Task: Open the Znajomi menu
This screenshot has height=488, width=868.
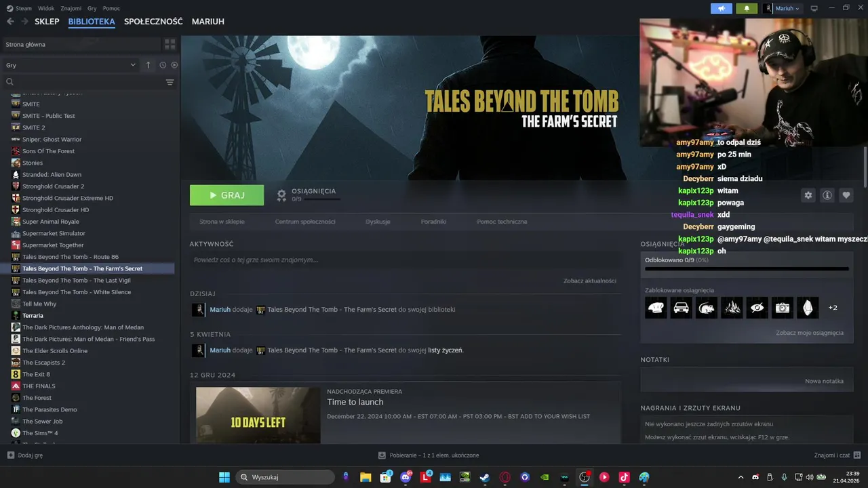Action: click(71, 8)
